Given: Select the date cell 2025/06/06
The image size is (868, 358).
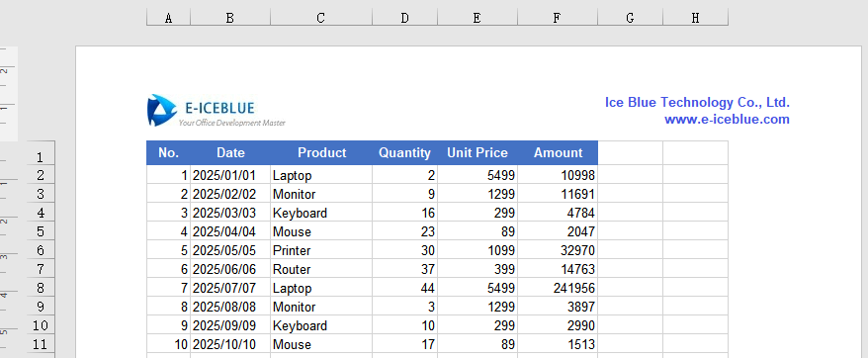Looking at the screenshot, I should [230, 269].
